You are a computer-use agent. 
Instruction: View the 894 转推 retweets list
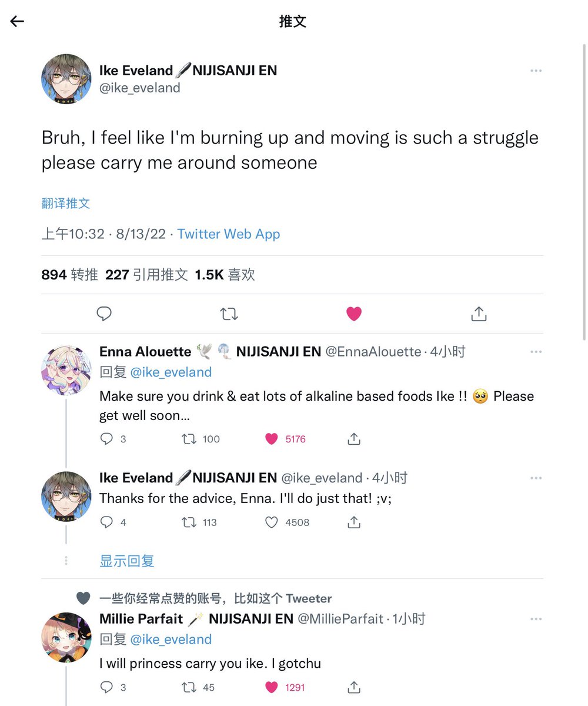click(x=69, y=275)
